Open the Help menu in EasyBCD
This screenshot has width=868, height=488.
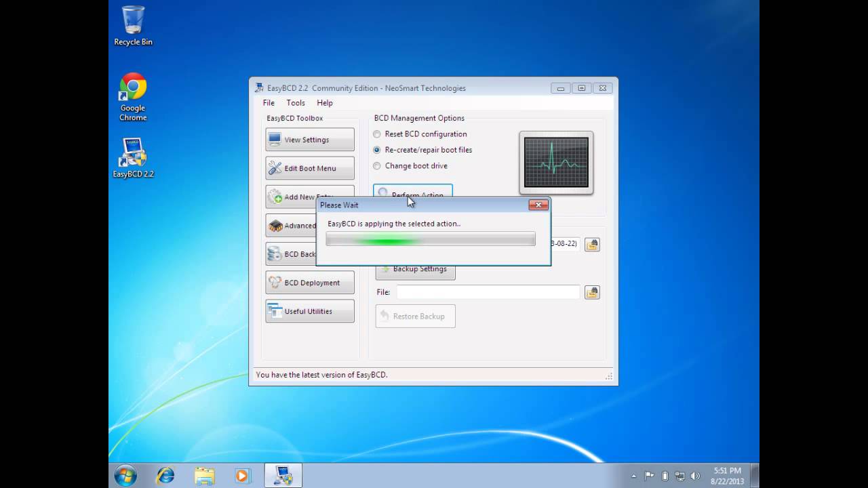pyautogui.click(x=325, y=103)
